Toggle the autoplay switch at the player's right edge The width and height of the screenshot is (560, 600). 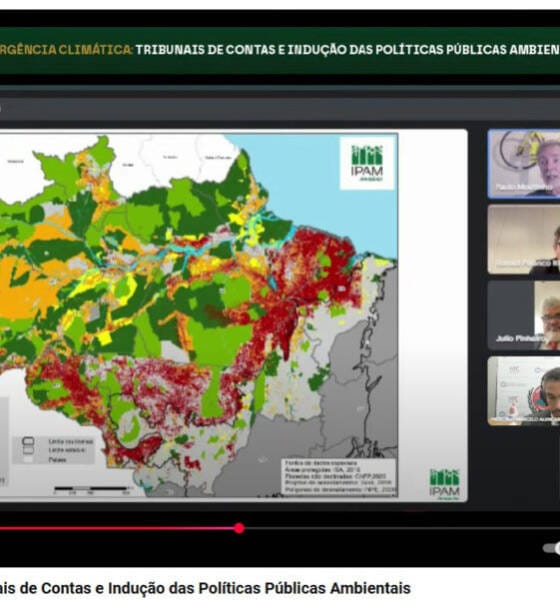552,548
